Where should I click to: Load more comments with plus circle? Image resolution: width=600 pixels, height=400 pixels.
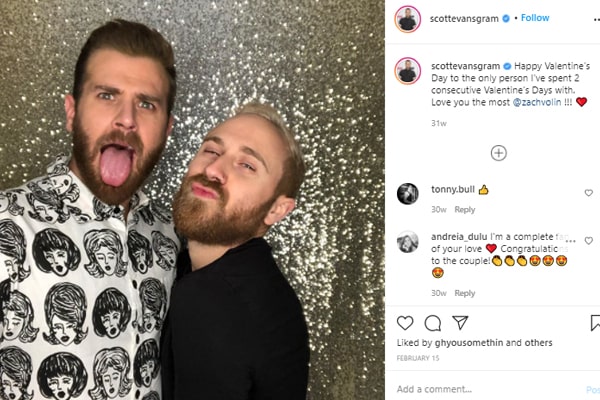pos(499,153)
